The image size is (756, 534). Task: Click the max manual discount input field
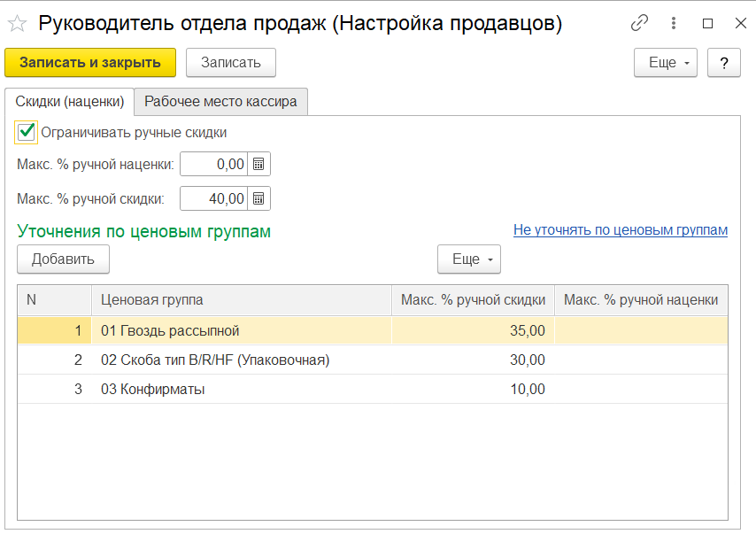tap(213, 198)
